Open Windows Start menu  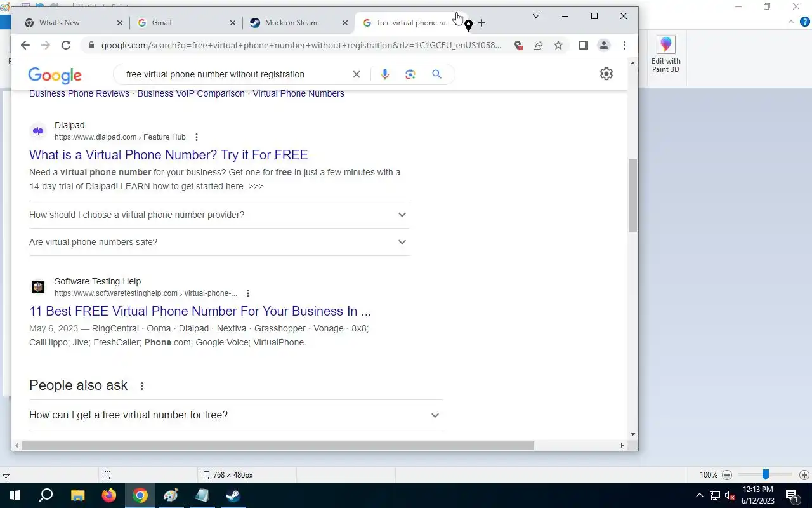[15, 495]
